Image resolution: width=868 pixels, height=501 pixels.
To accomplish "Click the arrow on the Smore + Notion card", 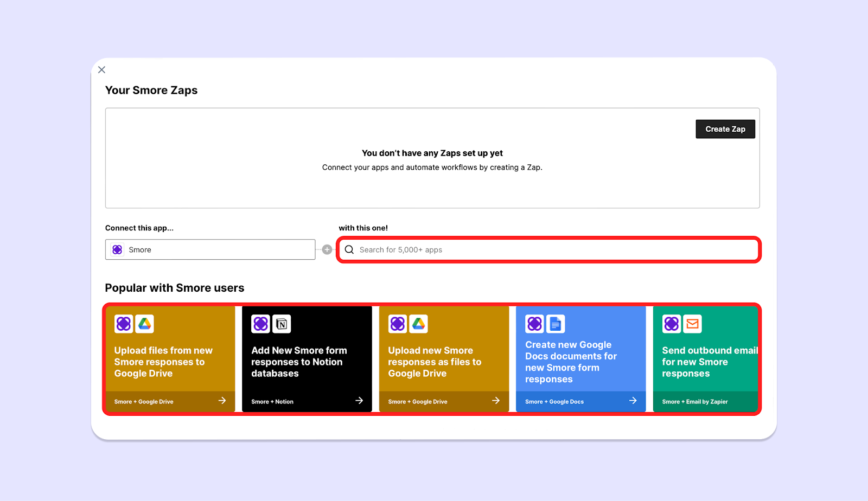I will (x=359, y=401).
